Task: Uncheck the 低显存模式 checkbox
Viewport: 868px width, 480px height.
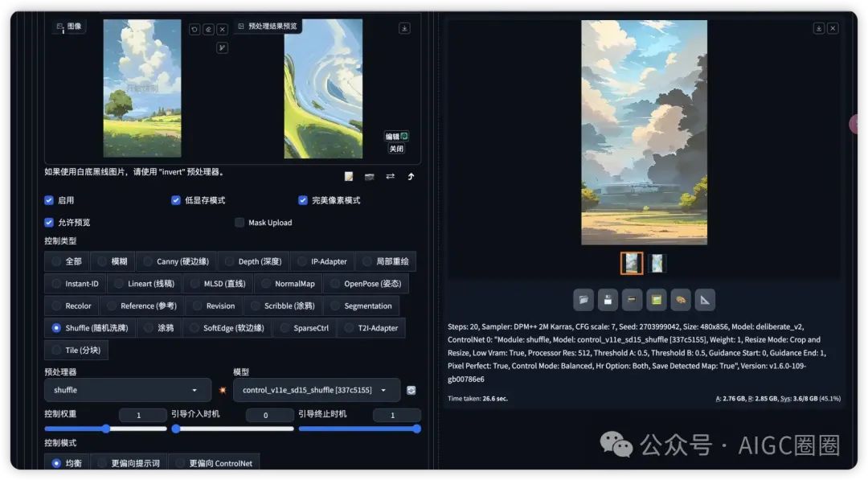Action: [x=176, y=200]
